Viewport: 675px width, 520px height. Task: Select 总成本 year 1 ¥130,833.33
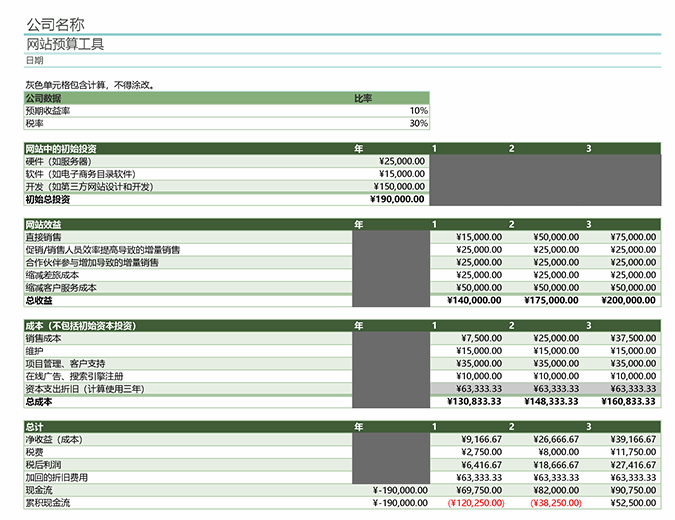point(474,401)
